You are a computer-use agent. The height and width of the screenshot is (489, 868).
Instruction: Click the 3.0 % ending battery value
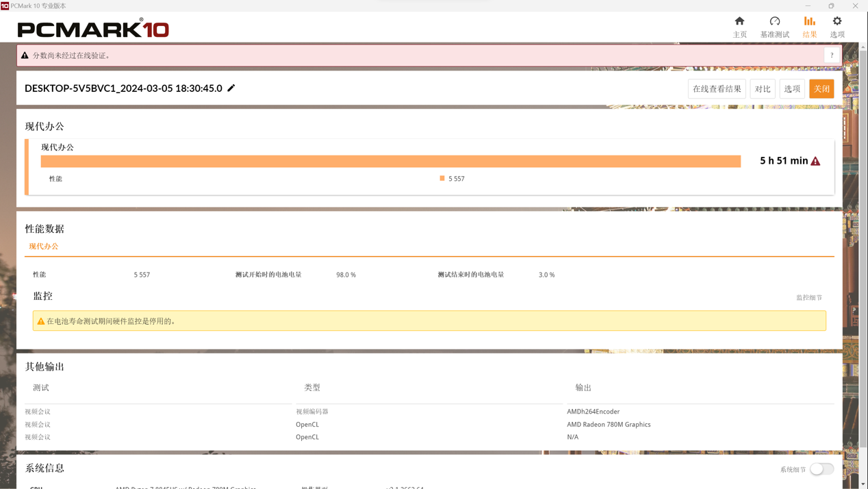[546, 275]
